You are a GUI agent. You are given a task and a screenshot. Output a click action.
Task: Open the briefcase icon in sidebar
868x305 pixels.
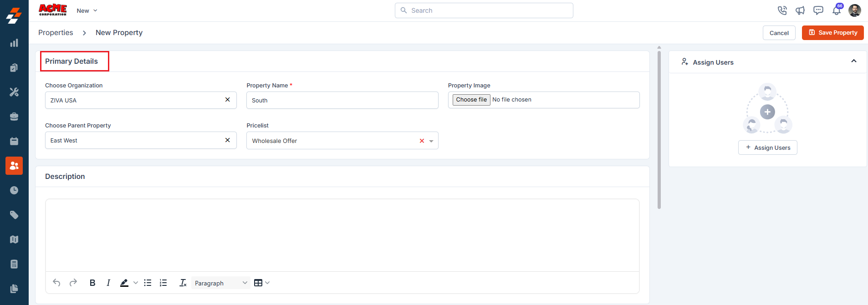coord(14,117)
